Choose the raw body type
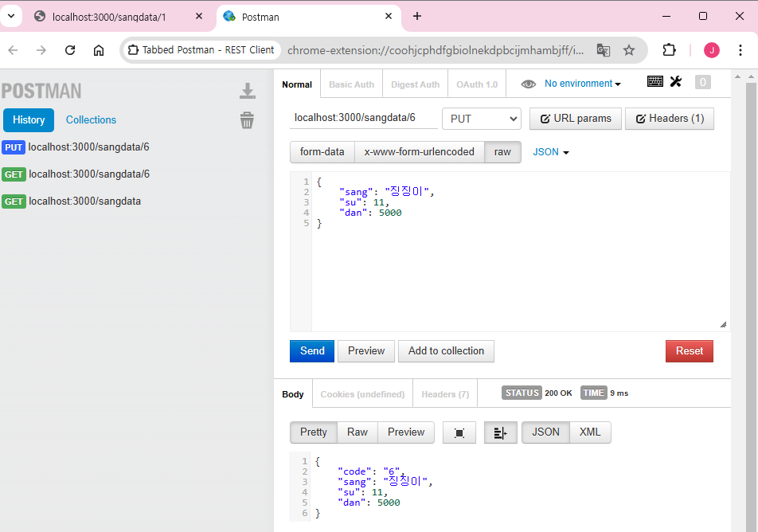Image resolution: width=758 pixels, height=532 pixels. coord(502,152)
